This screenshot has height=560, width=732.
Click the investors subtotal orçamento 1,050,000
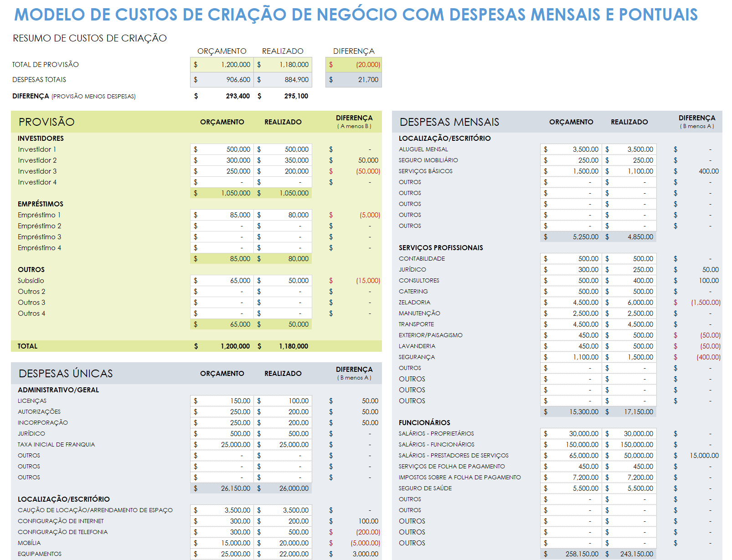click(x=222, y=193)
